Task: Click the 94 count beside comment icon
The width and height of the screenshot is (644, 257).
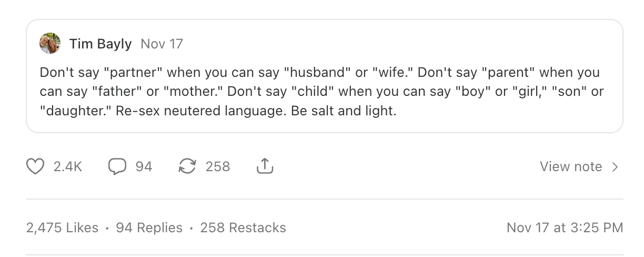Action: pyautogui.click(x=144, y=167)
